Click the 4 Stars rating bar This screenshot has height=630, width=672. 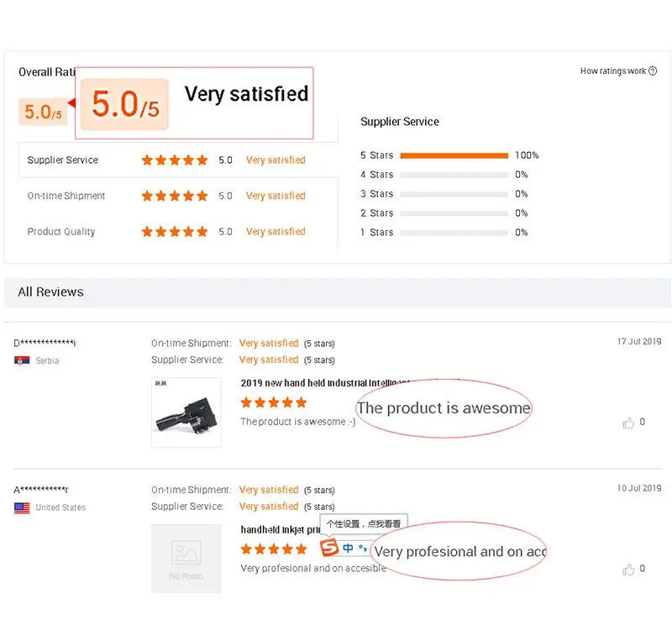point(454,175)
